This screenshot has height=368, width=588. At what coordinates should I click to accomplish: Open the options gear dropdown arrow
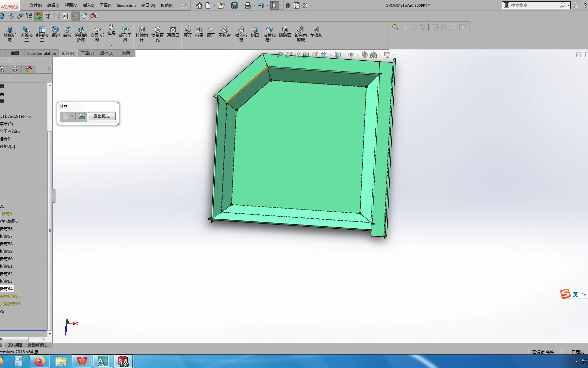pyautogui.click(x=312, y=5)
